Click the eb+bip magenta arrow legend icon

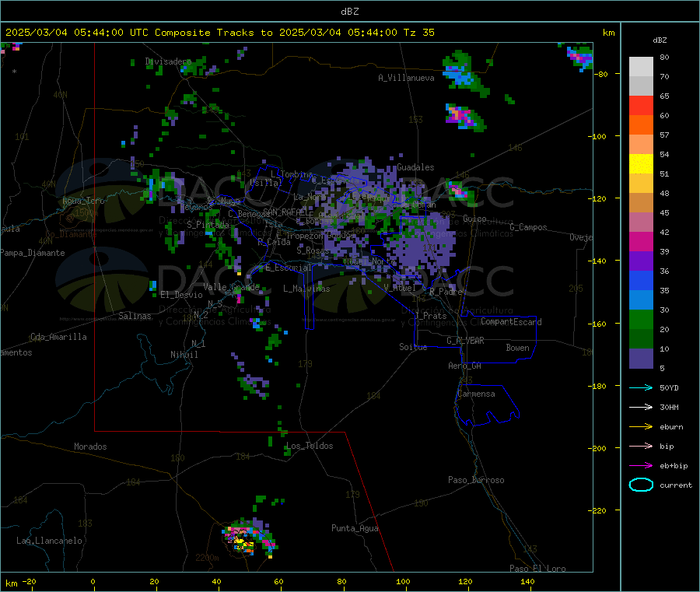pos(641,465)
